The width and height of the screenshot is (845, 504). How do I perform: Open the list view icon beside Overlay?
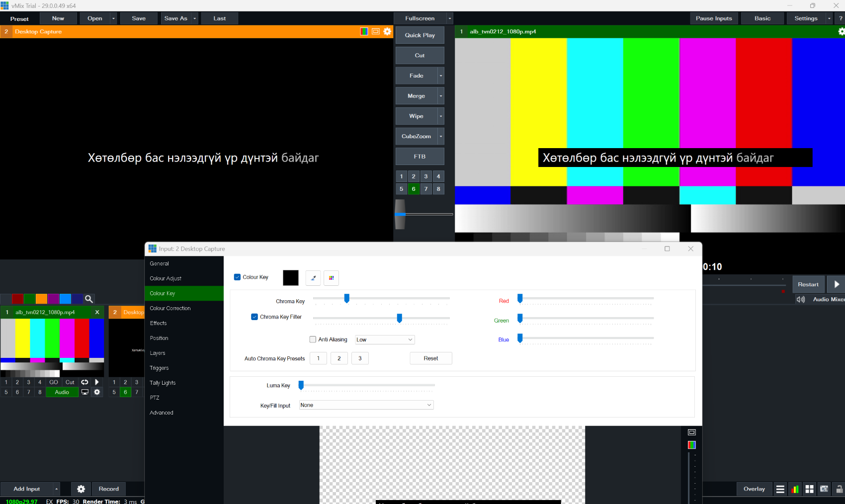pos(780,489)
